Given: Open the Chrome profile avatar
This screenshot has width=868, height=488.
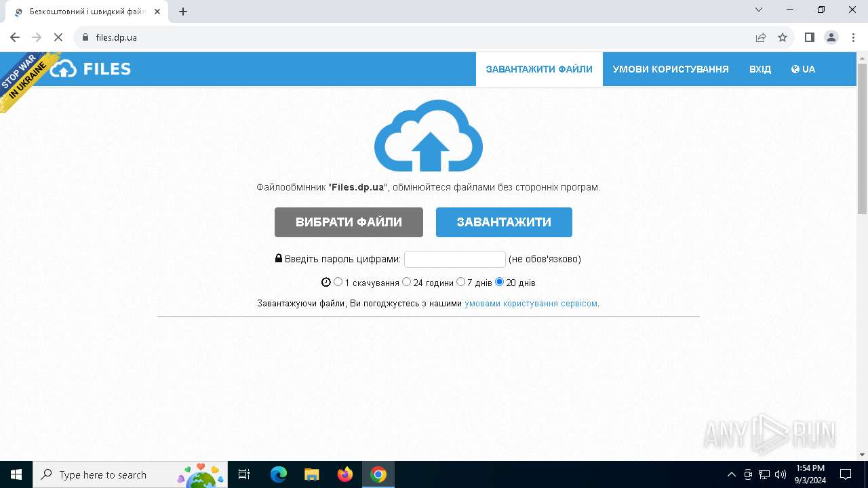Looking at the screenshot, I should tap(831, 37).
